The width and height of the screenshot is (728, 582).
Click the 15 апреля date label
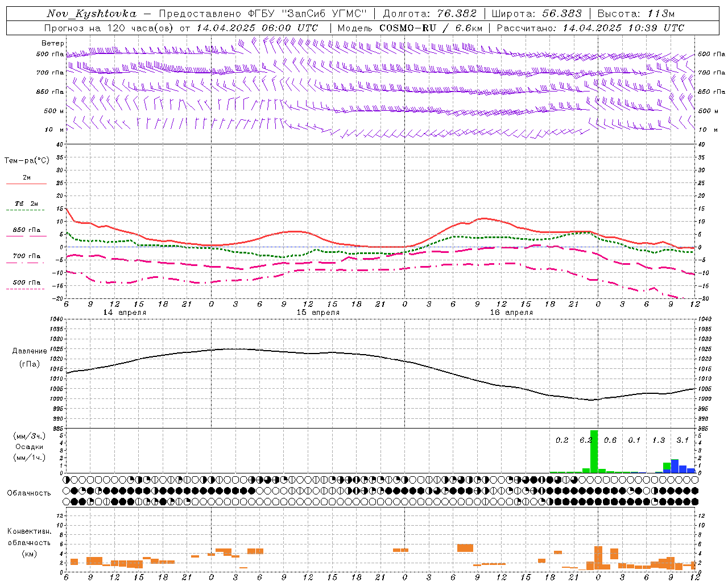pos(318,313)
